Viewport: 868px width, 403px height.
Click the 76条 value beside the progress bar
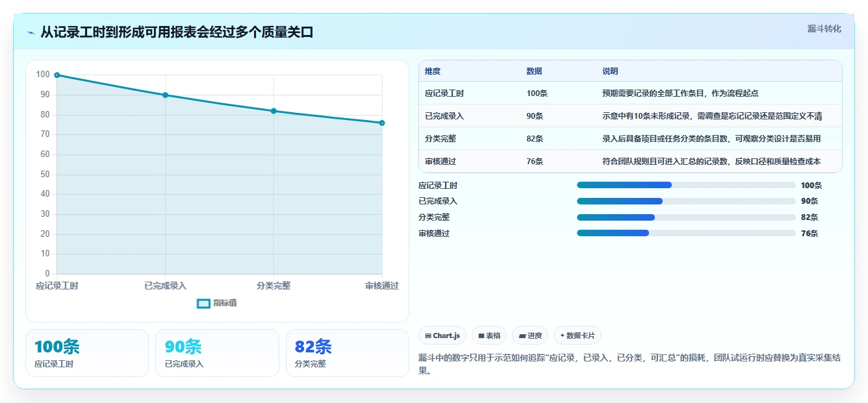(x=810, y=234)
